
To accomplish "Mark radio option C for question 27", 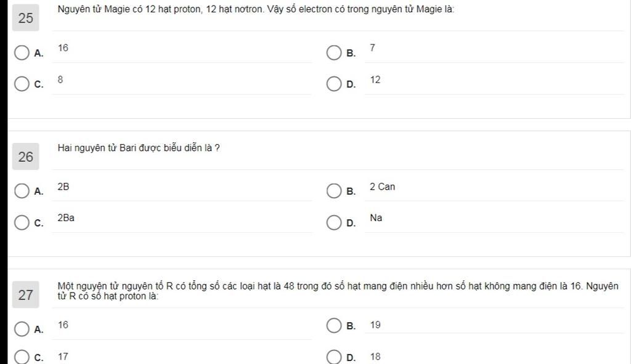I will click(22, 357).
